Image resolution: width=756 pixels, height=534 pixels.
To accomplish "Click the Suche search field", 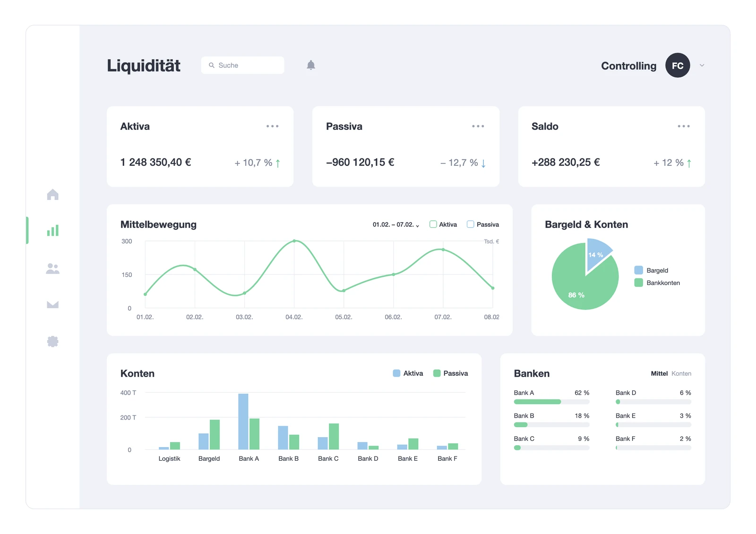I will tap(243, 65).
